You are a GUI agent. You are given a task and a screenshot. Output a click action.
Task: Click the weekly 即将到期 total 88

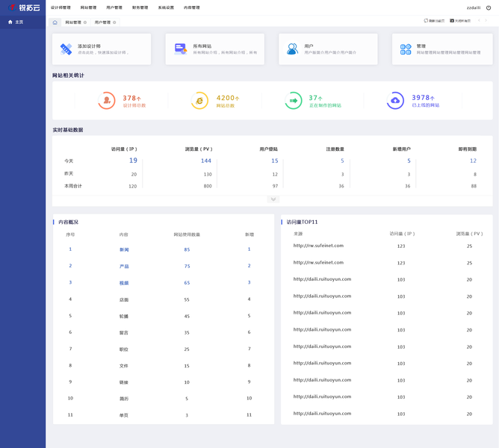[x=474, y=186]
